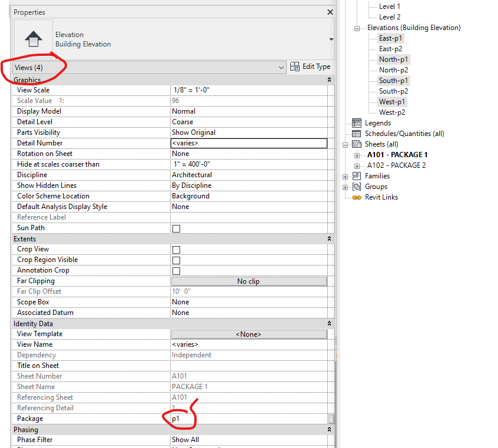The height and width of the screenshot is (448, 498).
Task: Click the Associated Datum value None
Action: [249, 313]
